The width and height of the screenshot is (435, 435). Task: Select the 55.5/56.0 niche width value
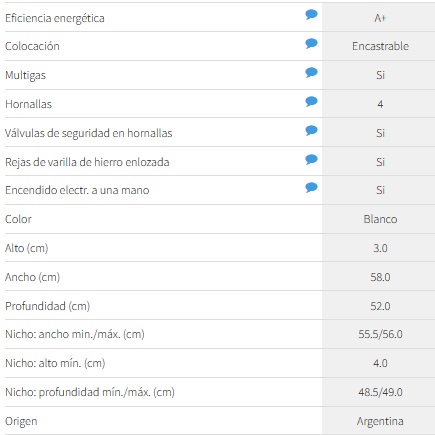click(380, 334)
